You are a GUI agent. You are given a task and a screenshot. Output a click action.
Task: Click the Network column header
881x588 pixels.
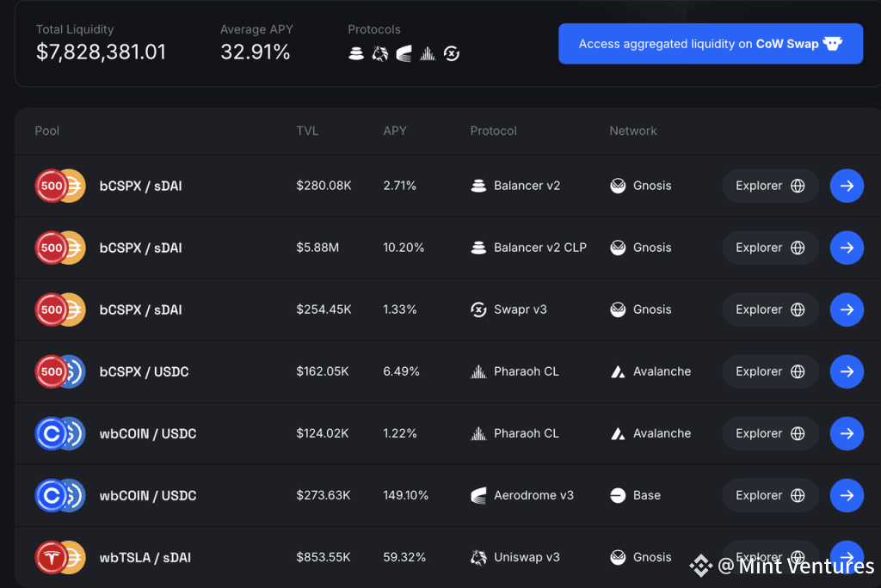(632, 131)
